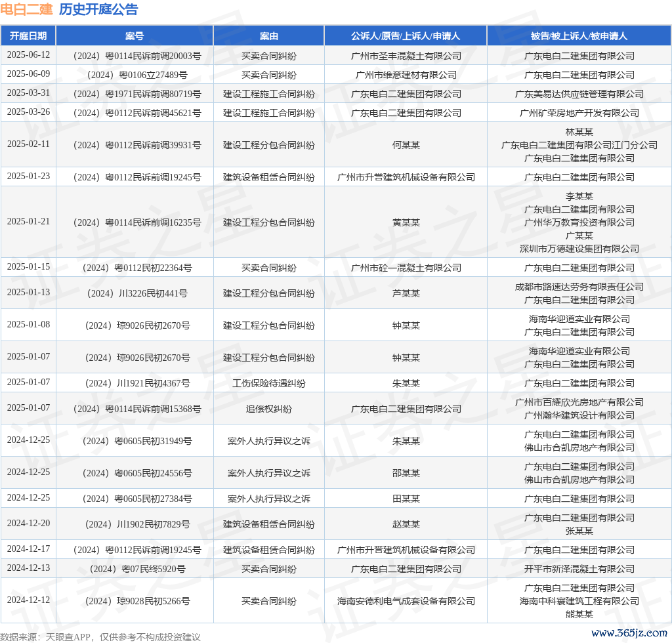The image size is (672, 643).
Task: Click plaintiff 田某某
Action: point(406,499)
